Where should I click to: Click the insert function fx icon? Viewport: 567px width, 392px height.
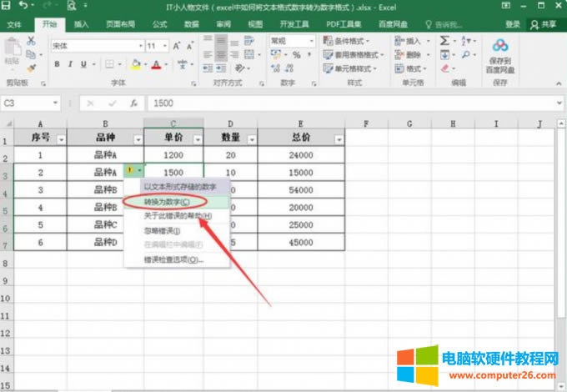133,103
